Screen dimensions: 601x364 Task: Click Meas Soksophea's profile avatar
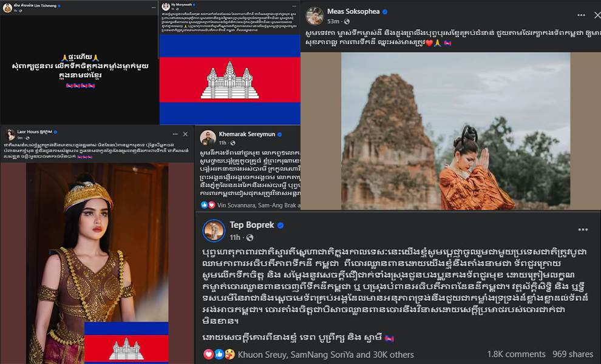[x=314, y=16]
